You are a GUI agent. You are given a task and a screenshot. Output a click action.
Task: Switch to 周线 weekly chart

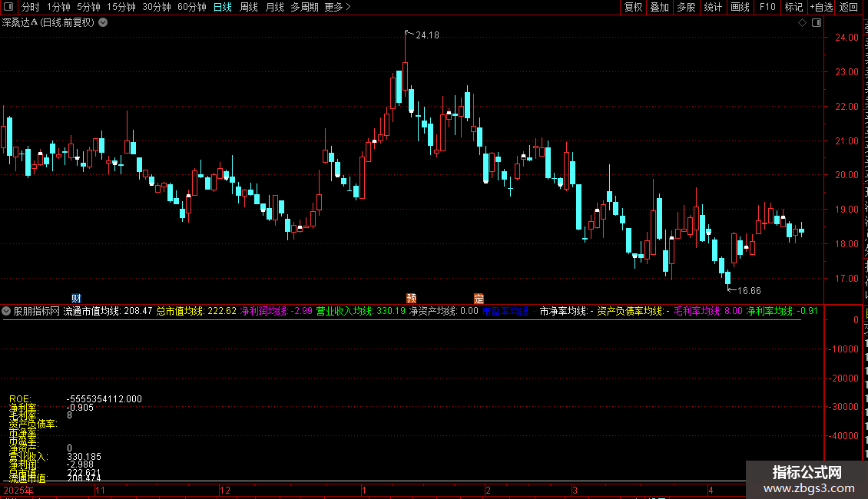(x=249, y=7)
